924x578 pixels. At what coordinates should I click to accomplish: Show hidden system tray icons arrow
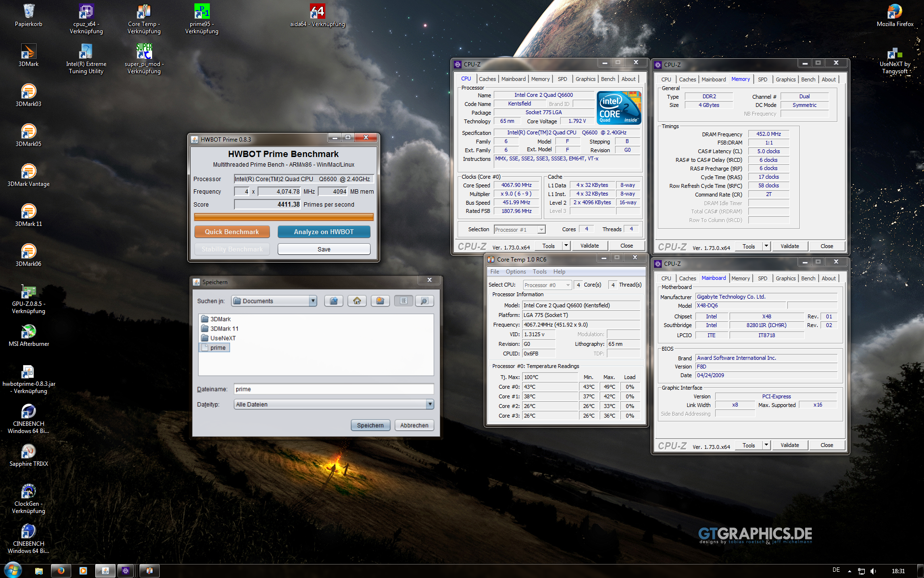coord(849,571)
